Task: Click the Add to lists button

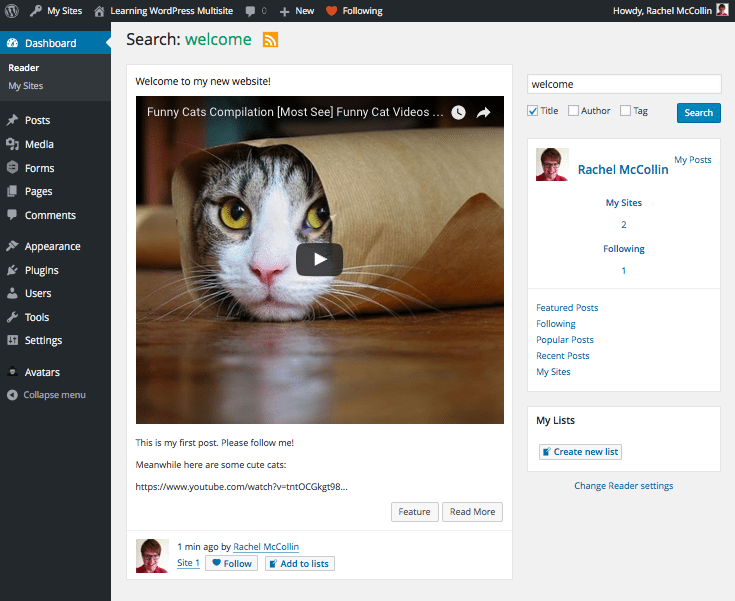Action: pyautogui.click(x=300, y=563)
